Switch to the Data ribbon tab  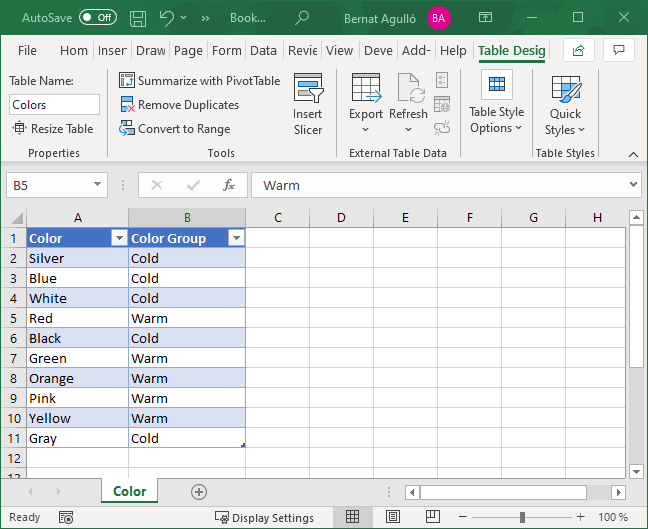pos(264,51)
